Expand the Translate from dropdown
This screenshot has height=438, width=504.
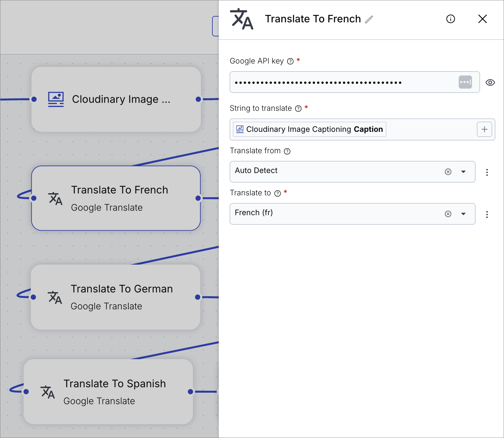(463, 172)
